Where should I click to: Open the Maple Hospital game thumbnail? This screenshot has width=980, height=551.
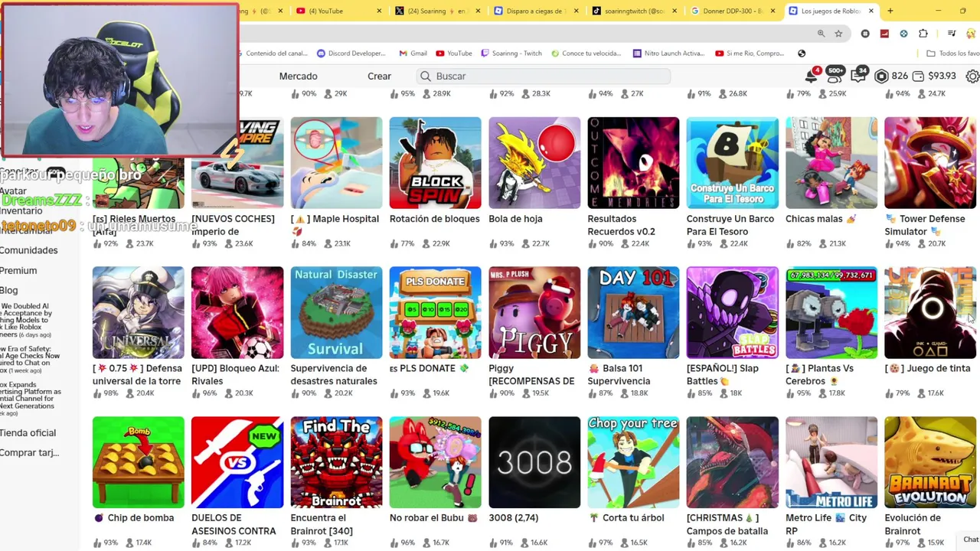(336, 162)
